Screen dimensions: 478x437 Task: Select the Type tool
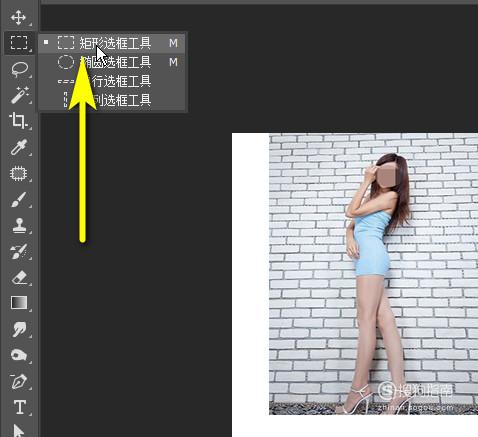(x=20, y=407)
